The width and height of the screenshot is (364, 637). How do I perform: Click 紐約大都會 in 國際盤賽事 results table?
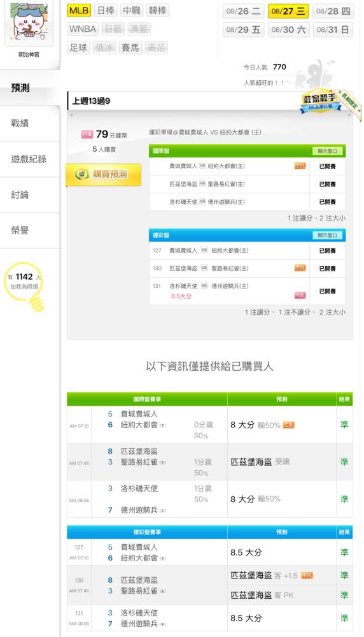[139, 425]
